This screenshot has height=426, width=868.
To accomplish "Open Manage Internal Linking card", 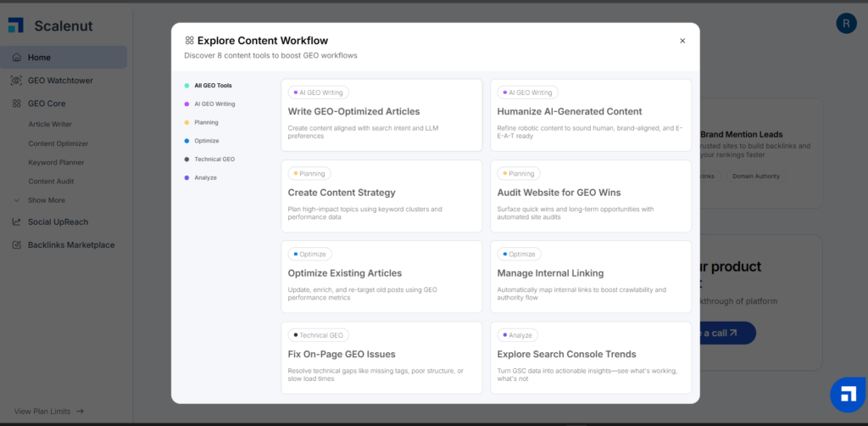I will (591, 277).
